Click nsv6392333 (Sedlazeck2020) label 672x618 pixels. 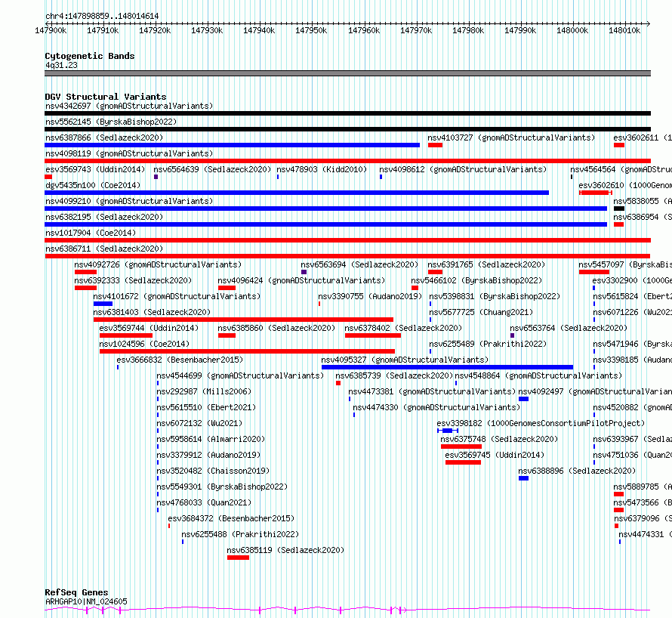pos(133,280)
